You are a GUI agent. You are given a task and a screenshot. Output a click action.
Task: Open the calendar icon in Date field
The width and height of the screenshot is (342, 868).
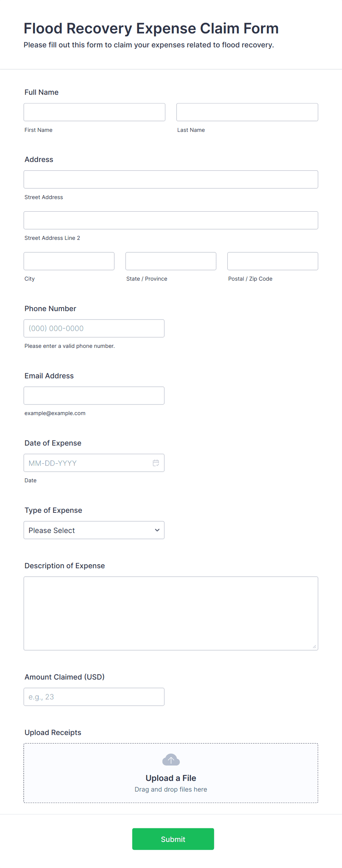pos(156,463)
